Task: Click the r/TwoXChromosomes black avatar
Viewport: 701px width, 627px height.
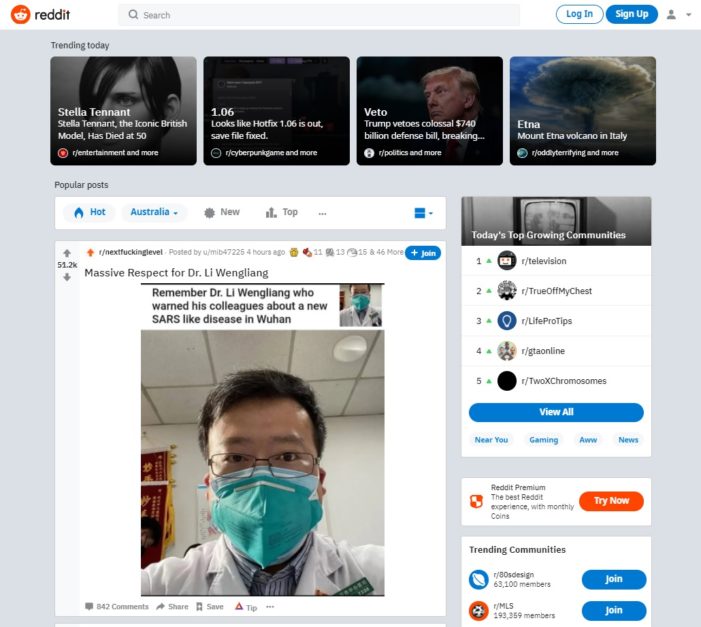Action: 507,381
